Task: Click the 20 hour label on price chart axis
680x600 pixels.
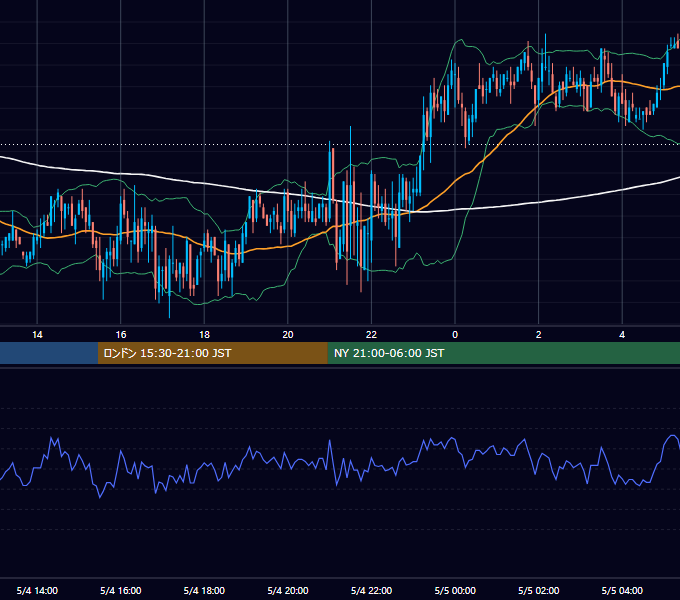Action: [288, 335]
